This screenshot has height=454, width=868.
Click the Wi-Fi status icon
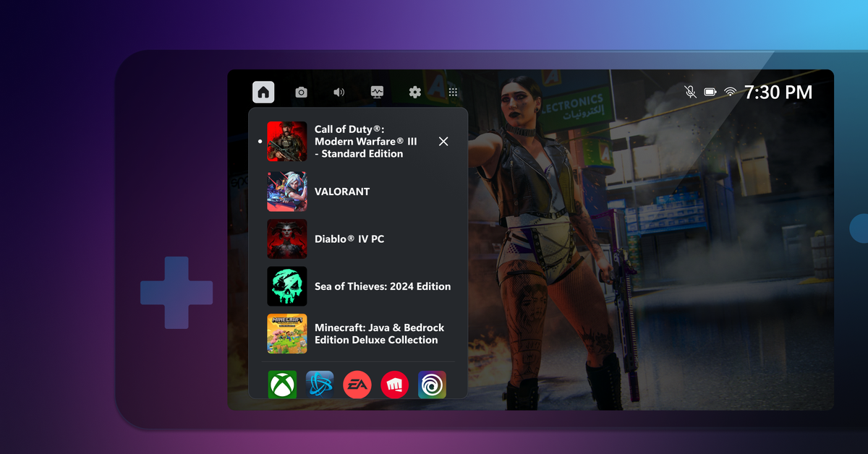coord(731,92)
